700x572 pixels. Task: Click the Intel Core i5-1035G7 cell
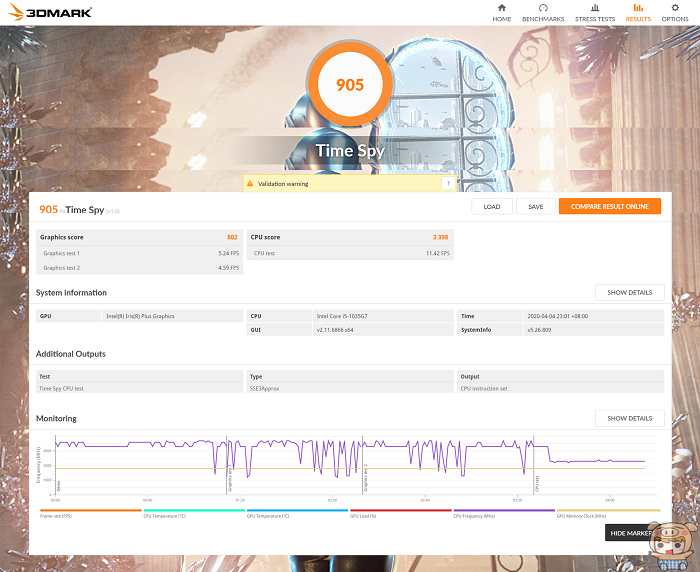pos(383,316)
